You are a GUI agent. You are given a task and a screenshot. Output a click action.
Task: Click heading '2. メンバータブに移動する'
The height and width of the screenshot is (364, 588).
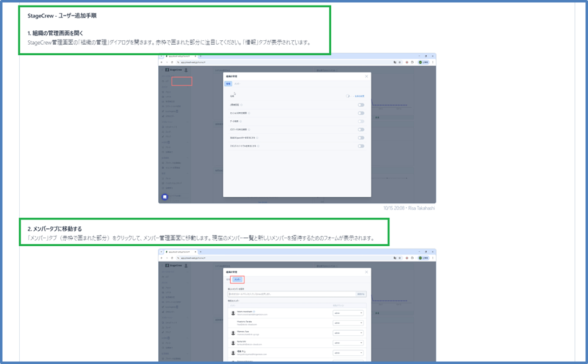[x=55, y=229]
